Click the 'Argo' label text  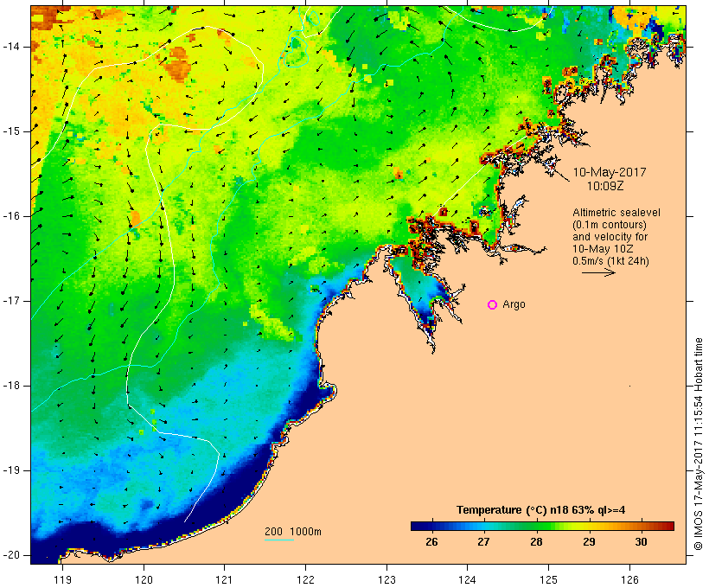coord(514,305)
